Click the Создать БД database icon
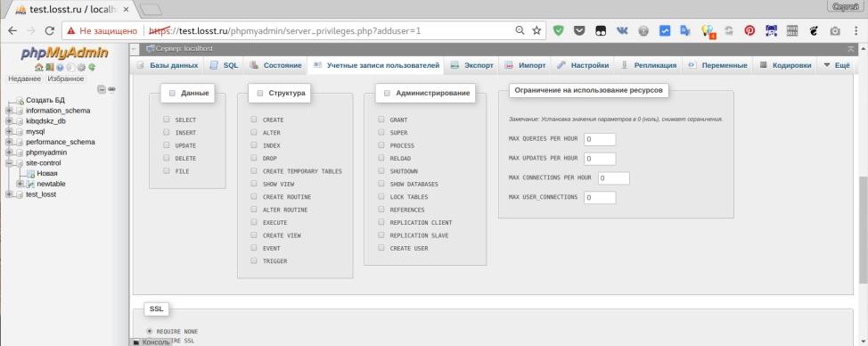The width and height of the screenshot is (868, 346). pos(20,100)
